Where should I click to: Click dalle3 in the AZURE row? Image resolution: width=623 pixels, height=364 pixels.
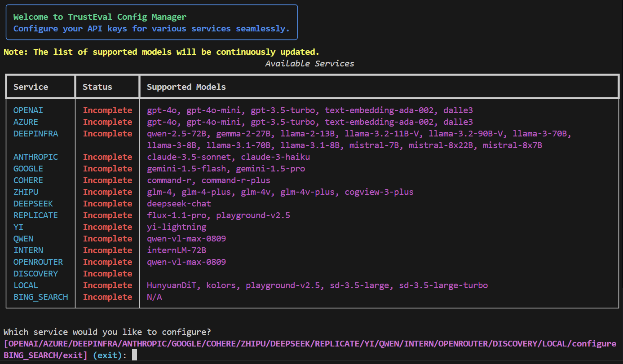tap(458, 122)
